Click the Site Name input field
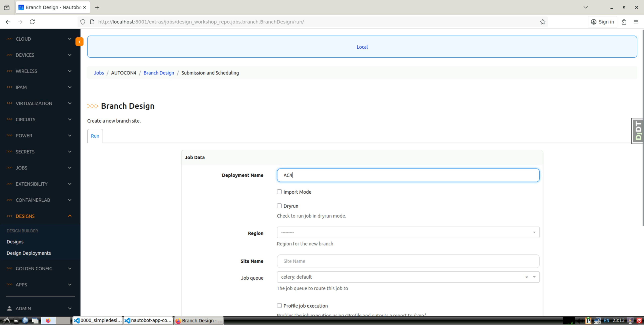Image resolution: width=644 pixels, height=325 pixels. 408,261
